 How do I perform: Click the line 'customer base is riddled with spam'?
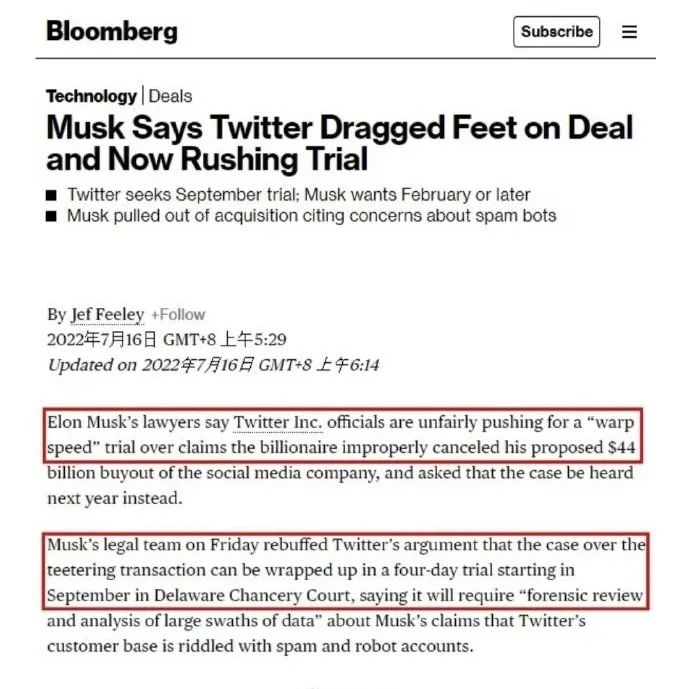[x=260, y=646]
